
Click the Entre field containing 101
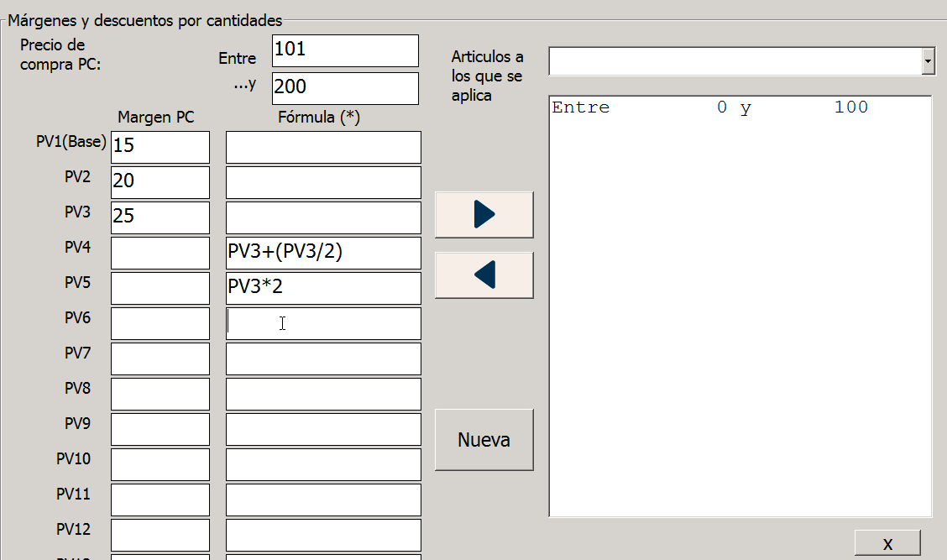(x=345, y=50)
